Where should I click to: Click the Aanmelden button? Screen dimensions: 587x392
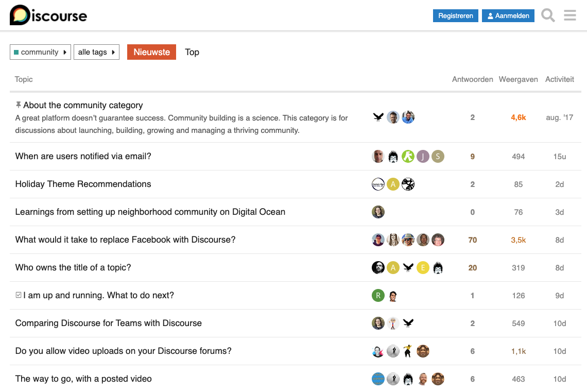click(x=508, y=16)
